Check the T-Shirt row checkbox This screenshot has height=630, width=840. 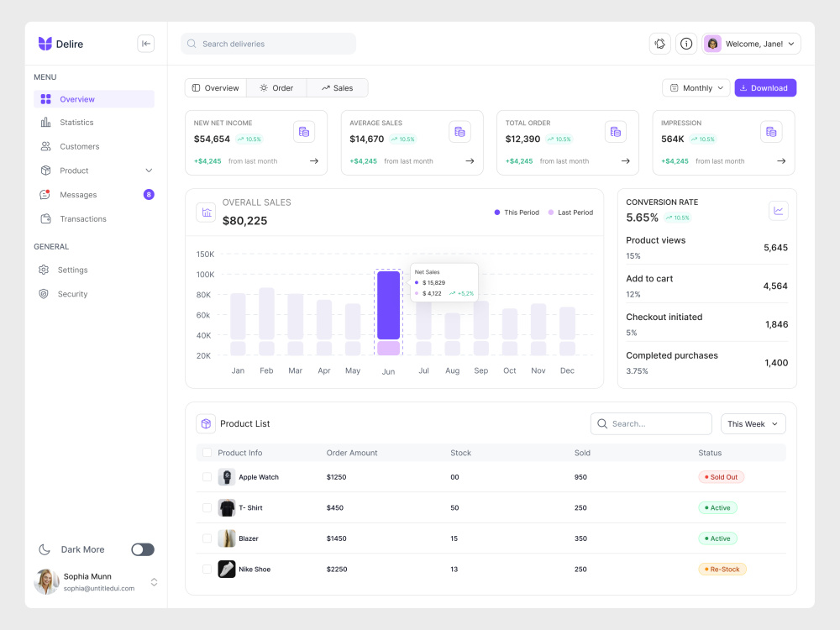pyautogui.click(x=207, y=507)
